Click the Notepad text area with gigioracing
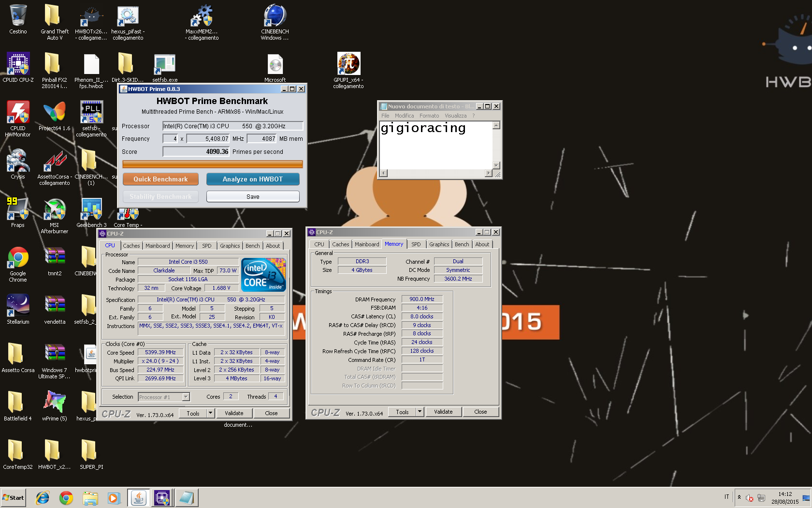 (436, 145)
